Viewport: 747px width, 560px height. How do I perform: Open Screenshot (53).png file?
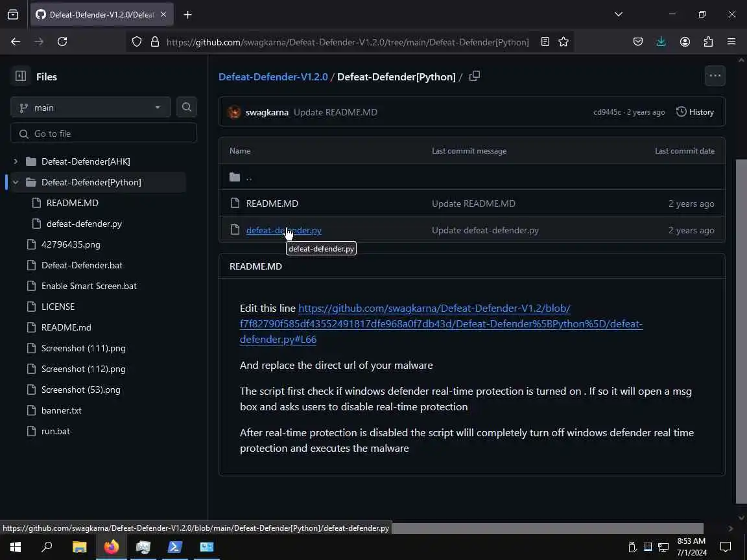(81, 390)
